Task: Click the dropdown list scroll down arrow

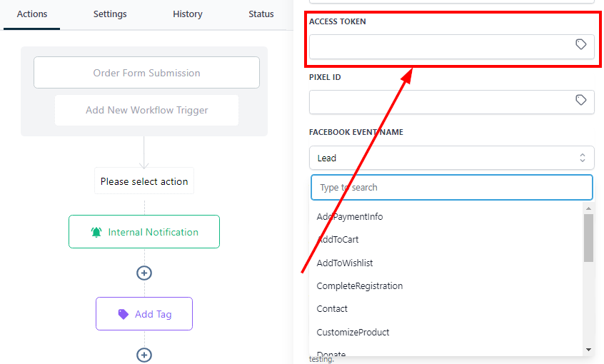Action: point(588,350)
